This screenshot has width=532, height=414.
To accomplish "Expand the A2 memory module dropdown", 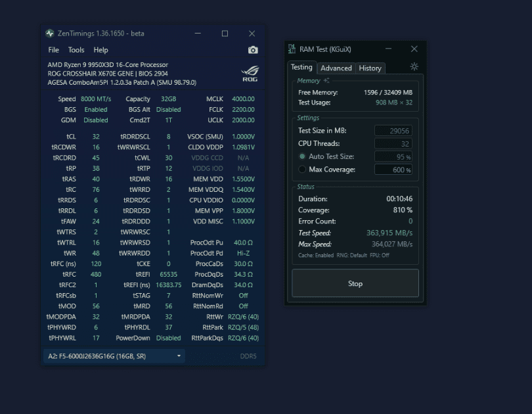I will 114,356.
